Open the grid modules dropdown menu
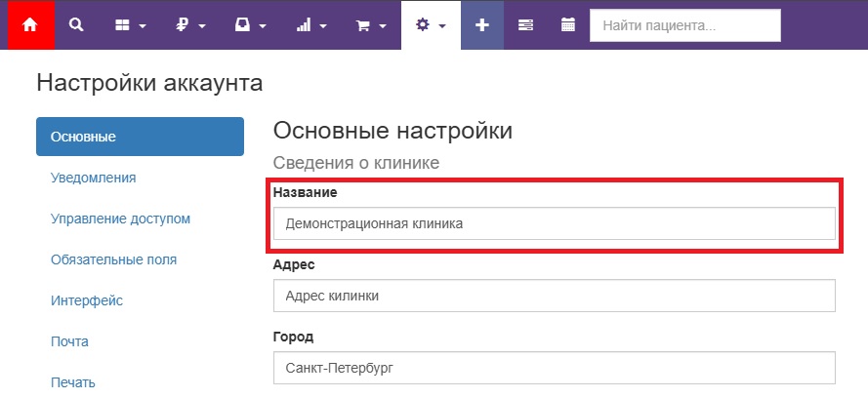The image size is (868, 398). [130, 25]
